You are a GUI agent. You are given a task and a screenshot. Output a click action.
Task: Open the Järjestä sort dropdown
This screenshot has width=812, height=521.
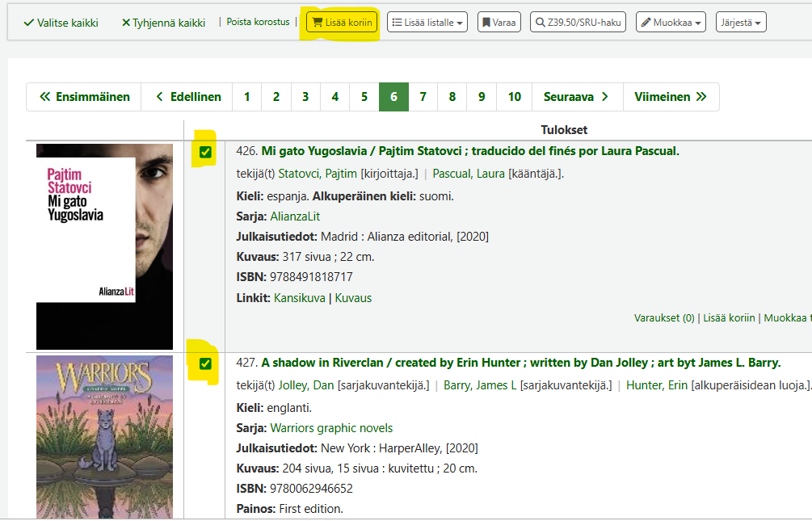(741, 23)
